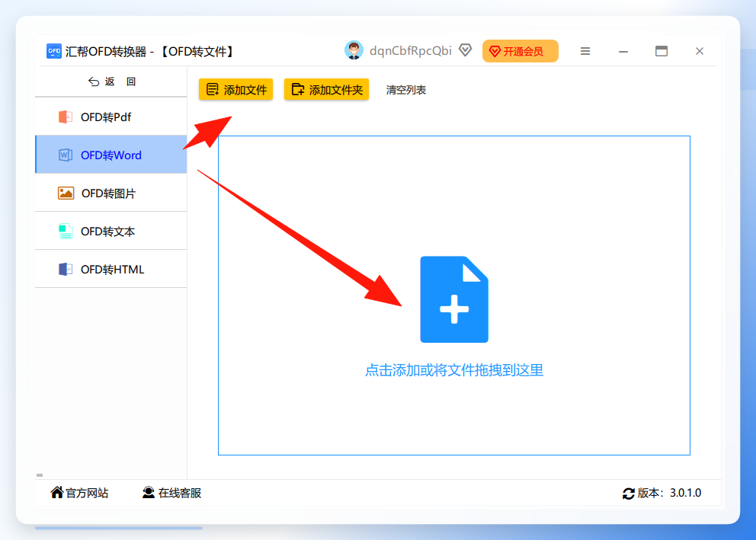
Task: Click the HTML icon beside OFD转HTML
Action: (x=65, y=270)
